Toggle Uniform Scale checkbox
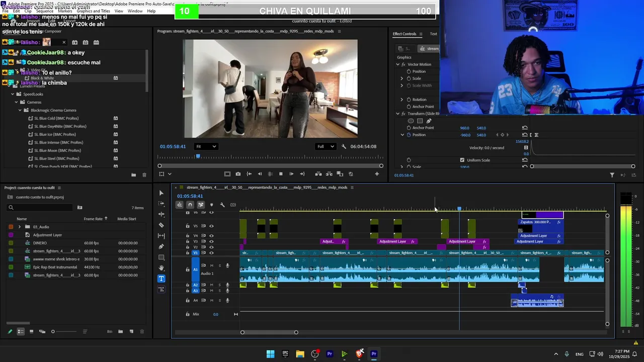This screenshot has width=644, height=362. coord(462,160)
